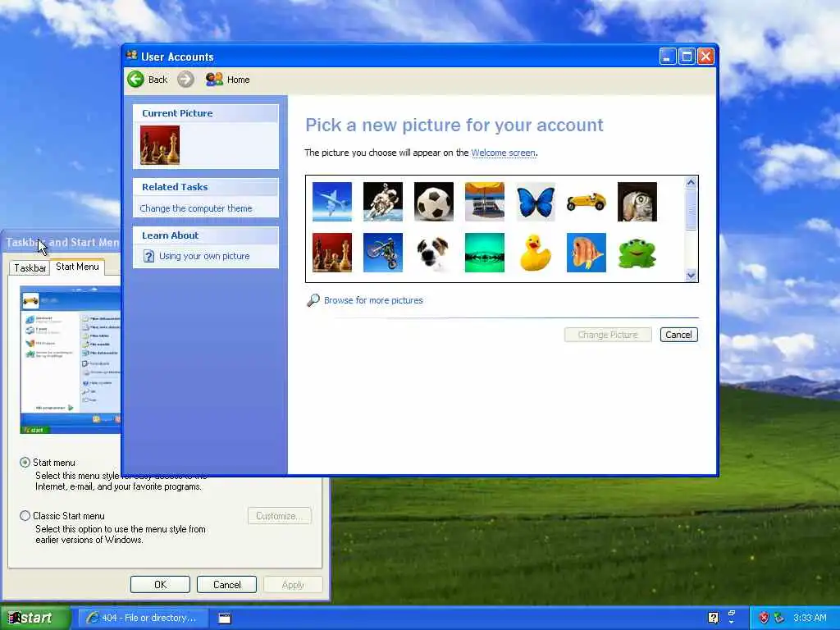The image size is (840, 630).
Task: Click the tray icon next to clock
Action: [779, 618]
